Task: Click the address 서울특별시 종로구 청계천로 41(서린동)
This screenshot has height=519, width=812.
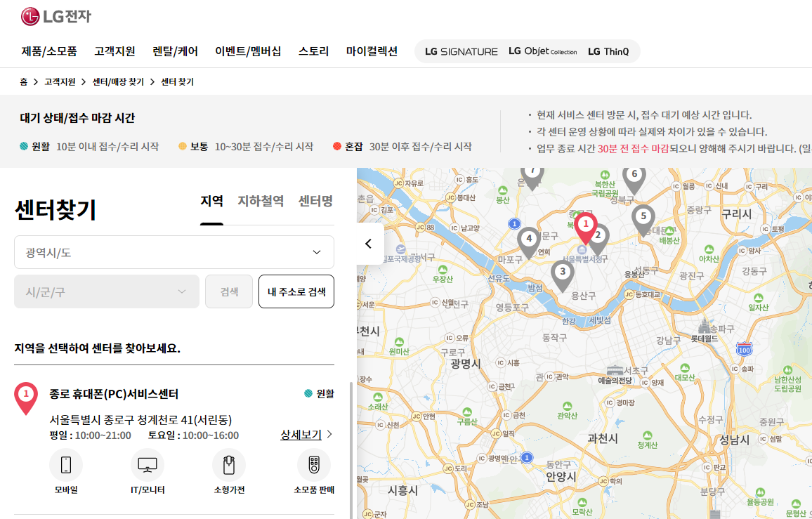Action: [141, 419]
